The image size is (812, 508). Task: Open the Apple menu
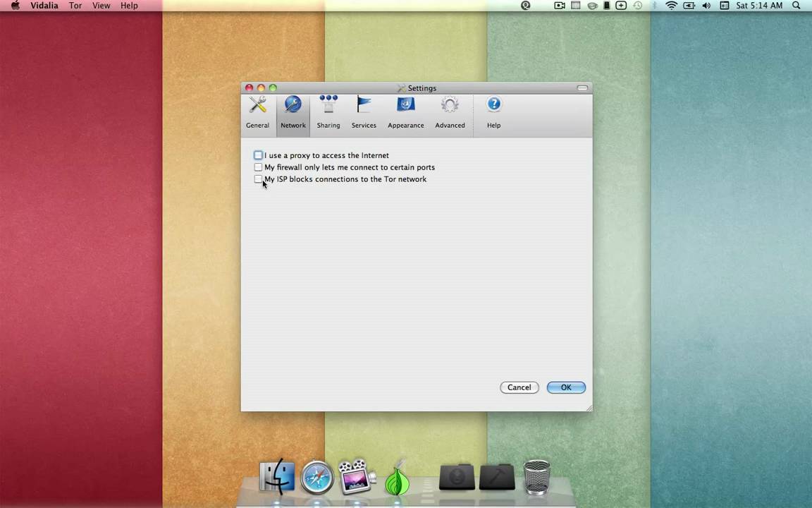pos(16,6)
